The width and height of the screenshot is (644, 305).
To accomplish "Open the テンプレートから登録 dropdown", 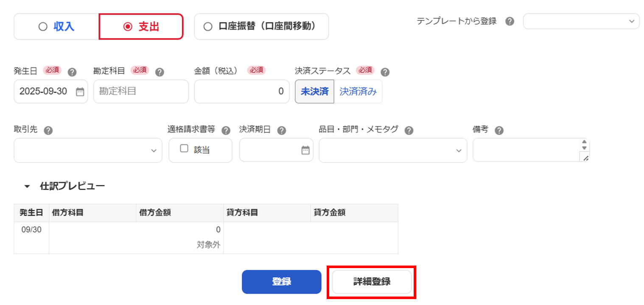I will pyautogui.click(x=581, y=21).
